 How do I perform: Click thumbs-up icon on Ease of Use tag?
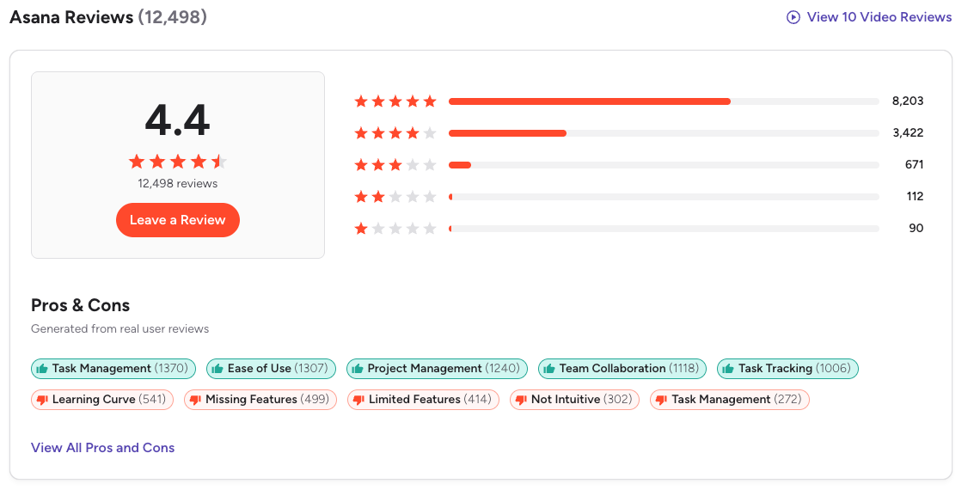(217, 369)
